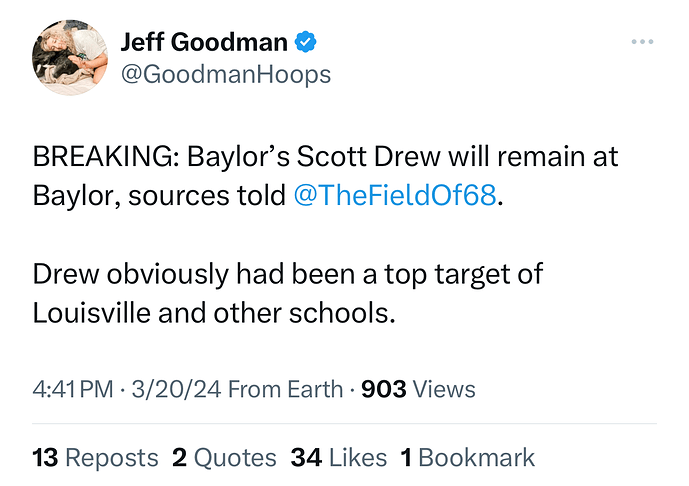689x486 pixels.
Task: Click the Jeff Goodman display name
Action: (204, 42)
